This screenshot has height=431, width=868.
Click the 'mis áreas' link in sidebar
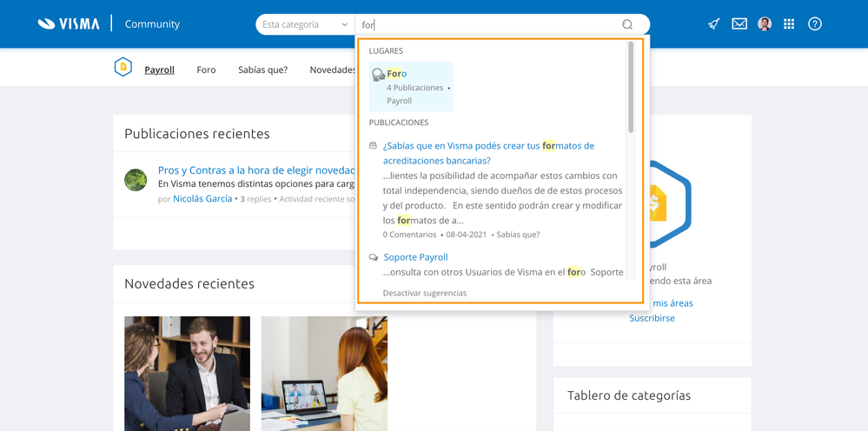click(673, 303)
